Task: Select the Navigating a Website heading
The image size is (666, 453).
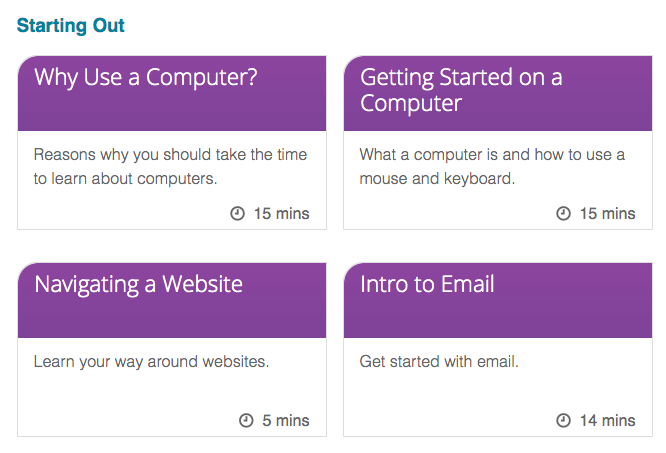Action: (138, 284)
